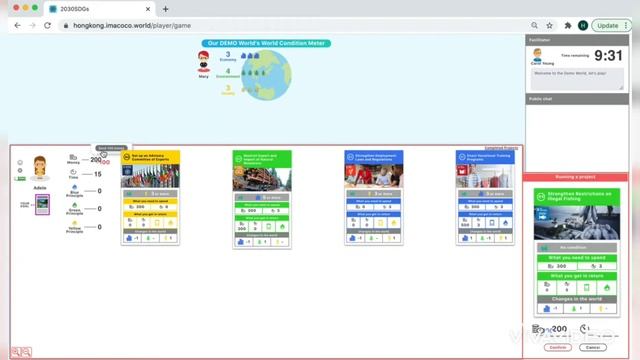
Task: Go back to previous page in browser
Action: tap(17, 25)
